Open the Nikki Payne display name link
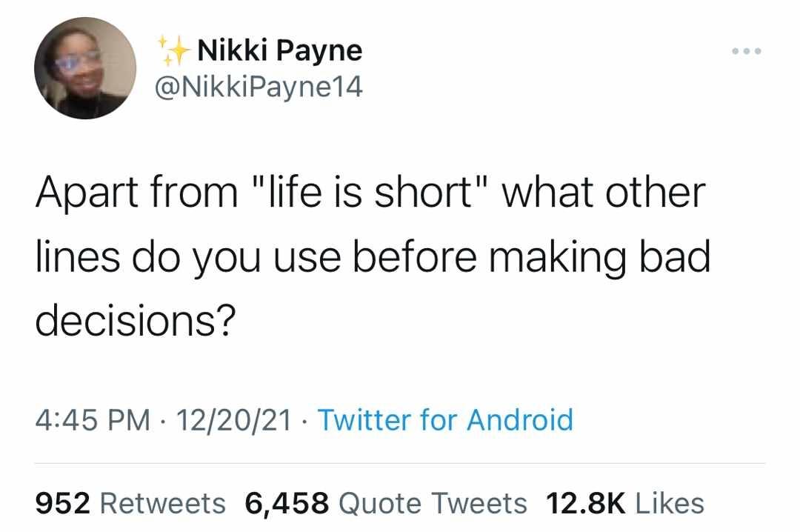 coord(280,50)
